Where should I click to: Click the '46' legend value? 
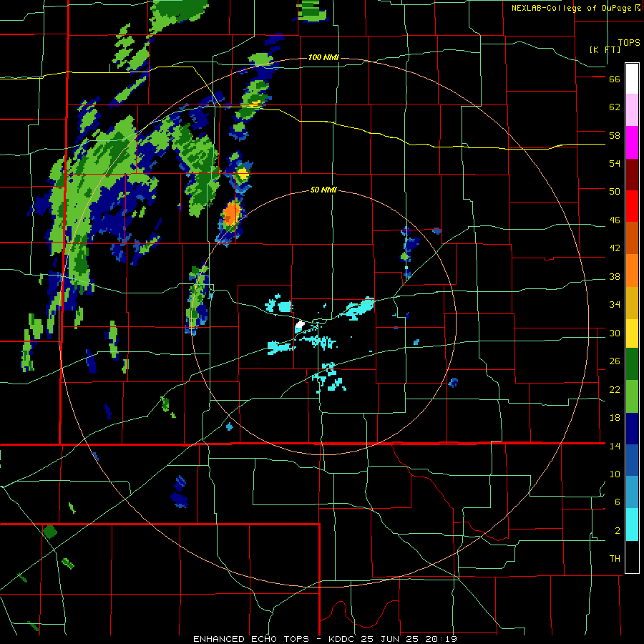pyautogui.click(x=615, y=220)
